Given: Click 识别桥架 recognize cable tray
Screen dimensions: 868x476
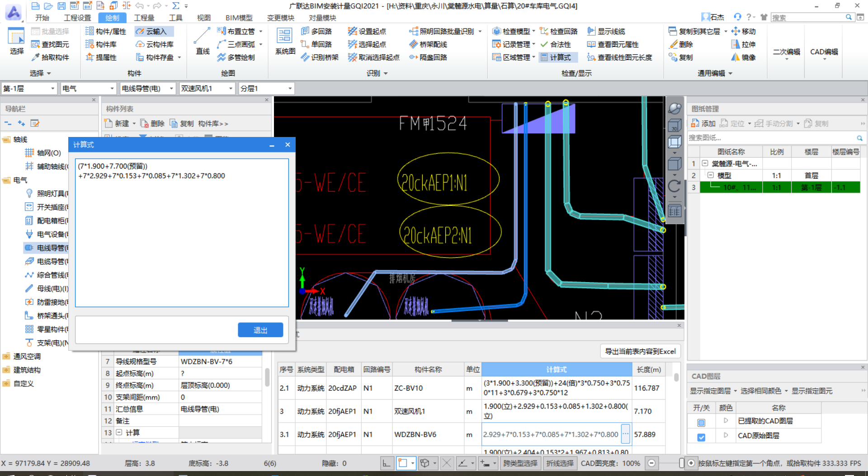Looking at the screenshot, I should [320, 57].
